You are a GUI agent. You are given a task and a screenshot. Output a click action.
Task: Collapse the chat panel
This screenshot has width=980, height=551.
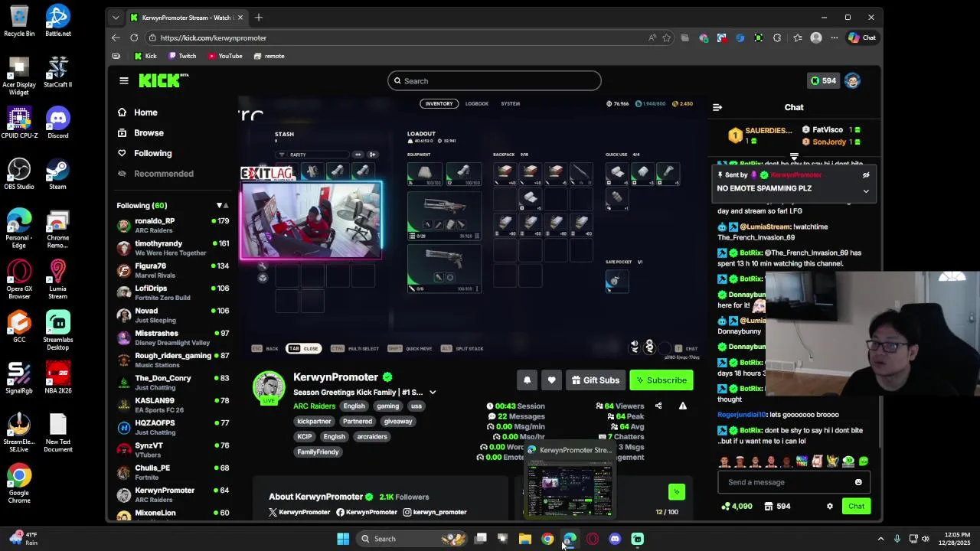717,107
